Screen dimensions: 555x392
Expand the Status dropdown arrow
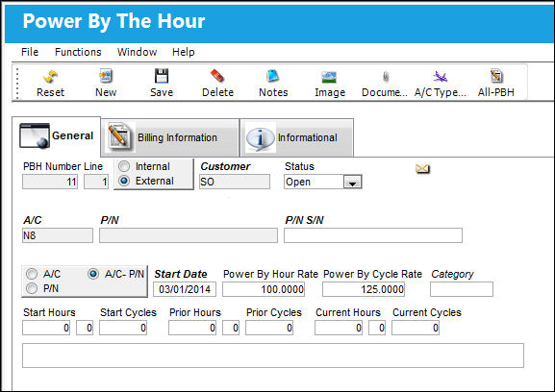(352, 182)
